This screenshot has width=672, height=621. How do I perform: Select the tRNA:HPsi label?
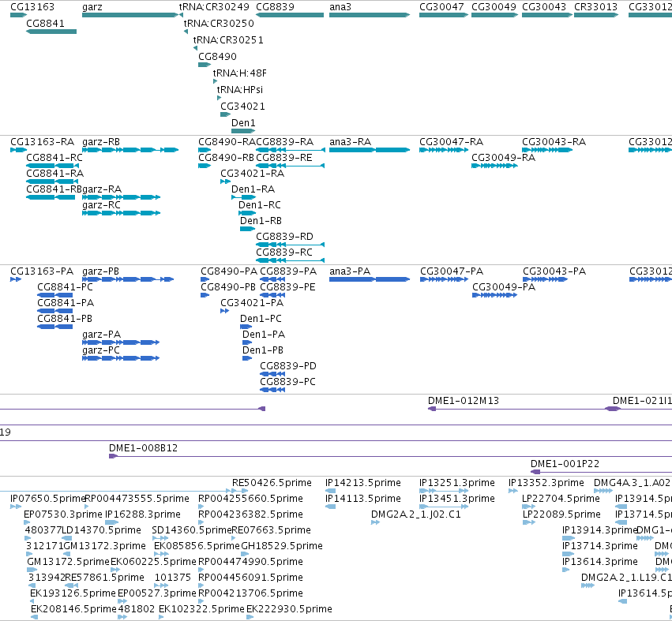pyautogui.click(x=239, y=89)
